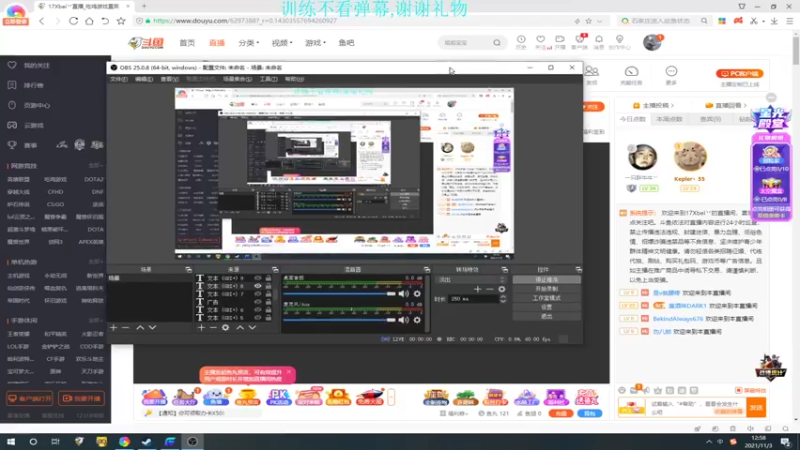Open OBS 帮助 (Help) menu

294,79
